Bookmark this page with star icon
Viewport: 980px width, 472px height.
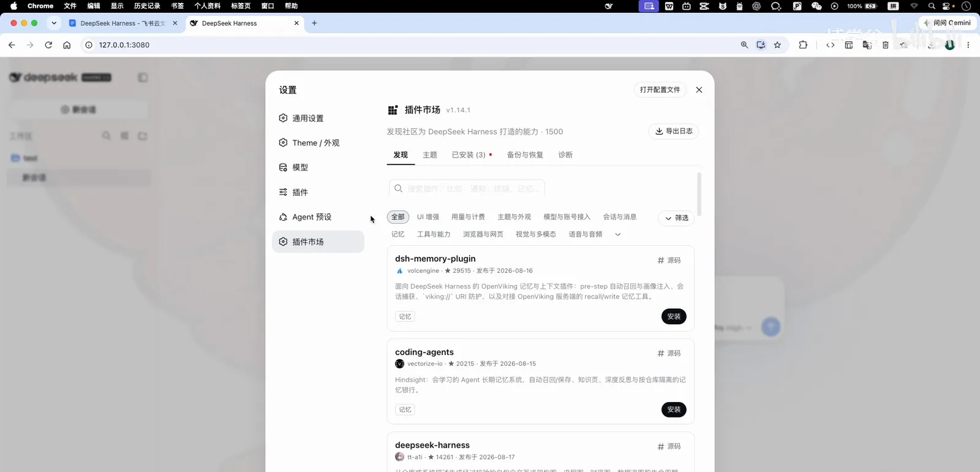point(777,45)
